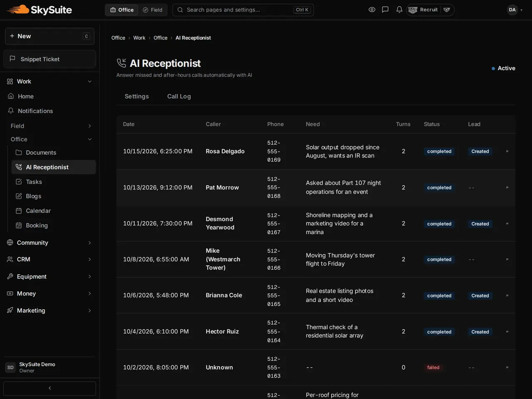Switch to the Settings tab
The height and width of the screenshot is (399, 532).
click(137, 96)
